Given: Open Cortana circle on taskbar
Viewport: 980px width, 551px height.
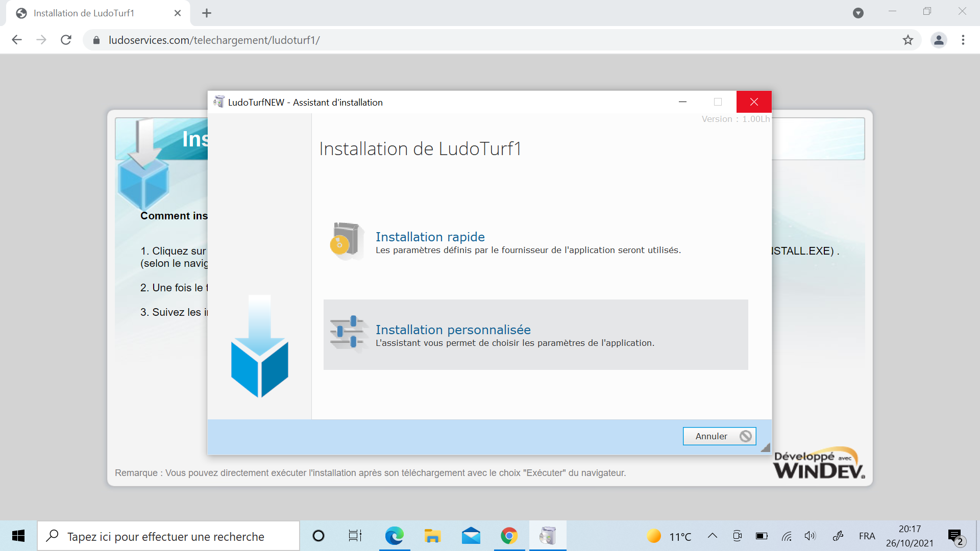Looking at the screenshot, I should [x=318, y=536].
